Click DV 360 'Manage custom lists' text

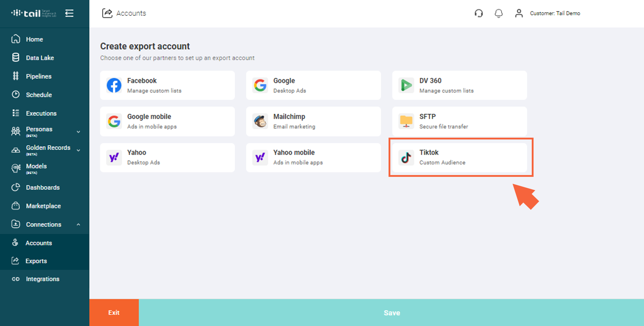pyautogui.click(x=446, y=91)
